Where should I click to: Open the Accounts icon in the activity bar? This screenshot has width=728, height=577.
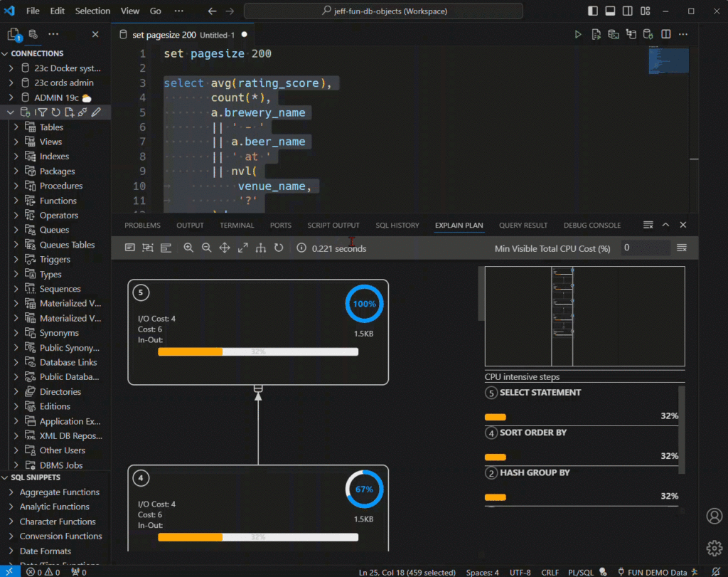(x=714, y=516)
